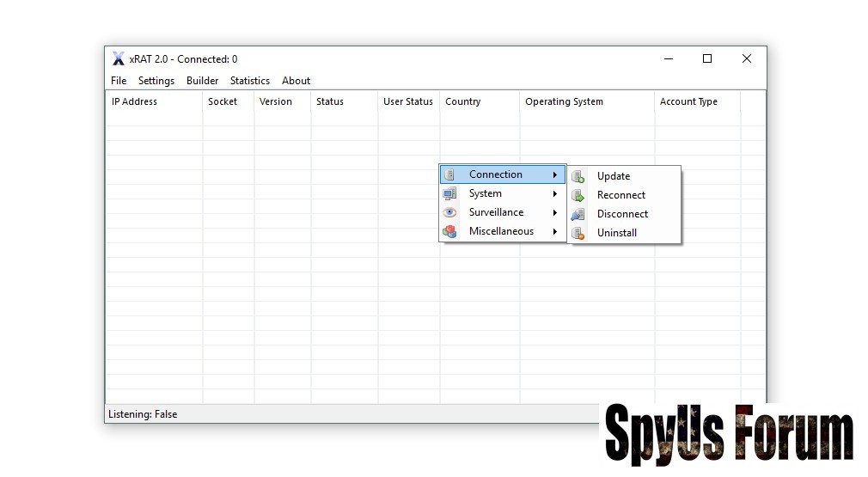Viewport: 868px width, 477px height.
Task: Sort by the IP Address column header
Action: [135, 101]
